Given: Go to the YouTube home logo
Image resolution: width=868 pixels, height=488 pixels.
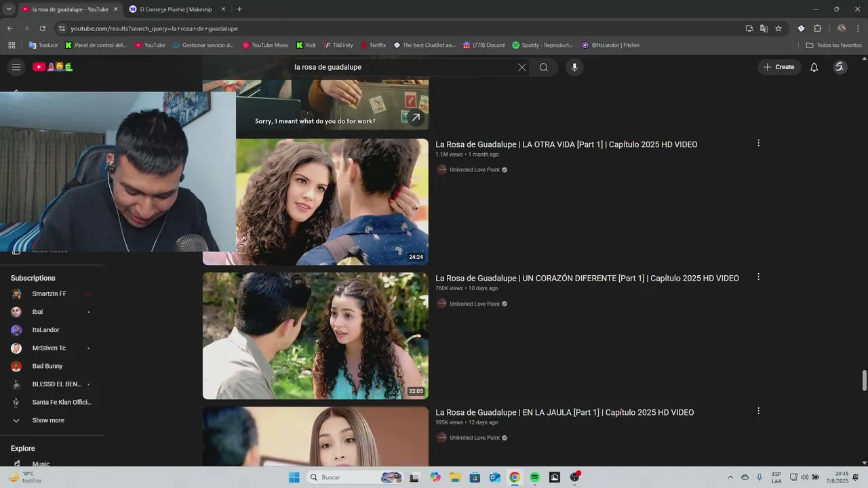Looking at the screenshot, I should click(53, 67).
